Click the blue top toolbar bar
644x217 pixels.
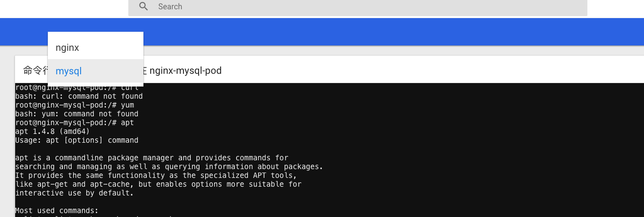[322, 32]
